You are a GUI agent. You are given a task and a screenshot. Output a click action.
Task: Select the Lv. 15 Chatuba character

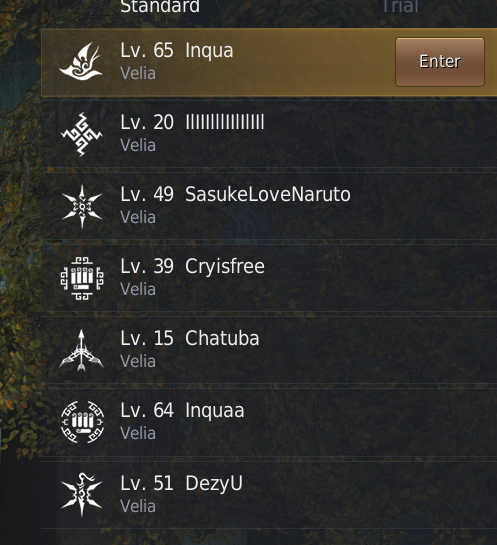(269, 350)
